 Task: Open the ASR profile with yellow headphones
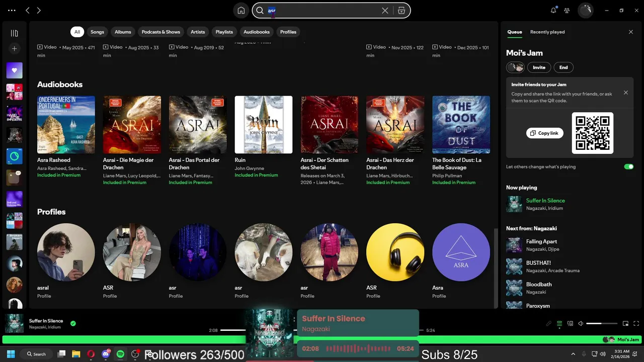(395, 252)
